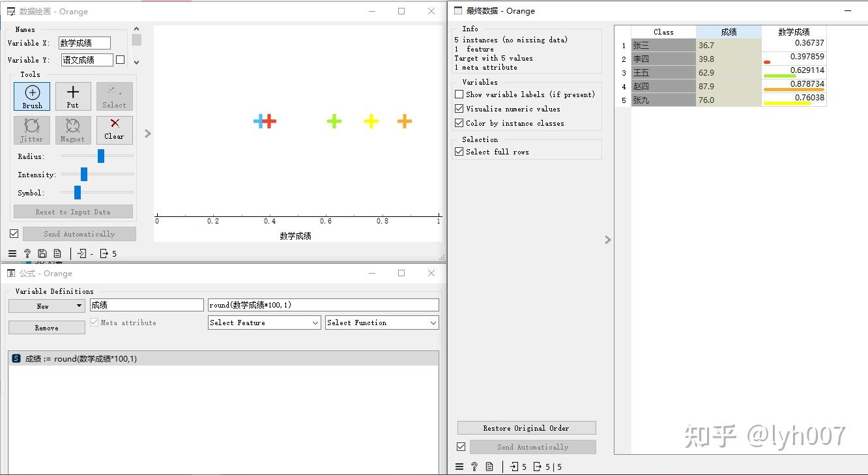The height and width of the screenshot is (475, 868).
Task: Select the Put tool
Action: point(73,96)
